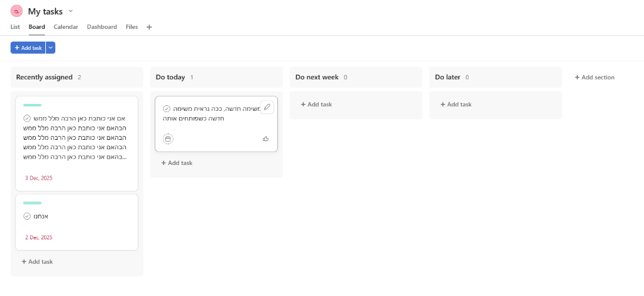
Task: Mark the long Hebrew text task complete
Action: coord(27,118)
